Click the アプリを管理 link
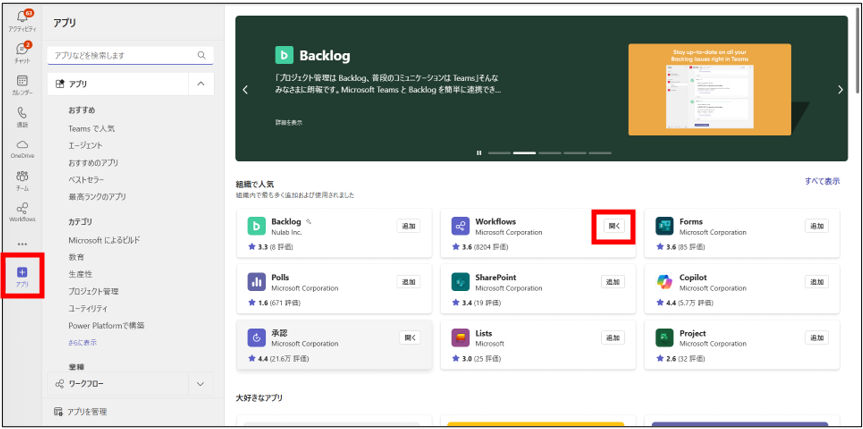Screen dimensions: 863x429 87,411
